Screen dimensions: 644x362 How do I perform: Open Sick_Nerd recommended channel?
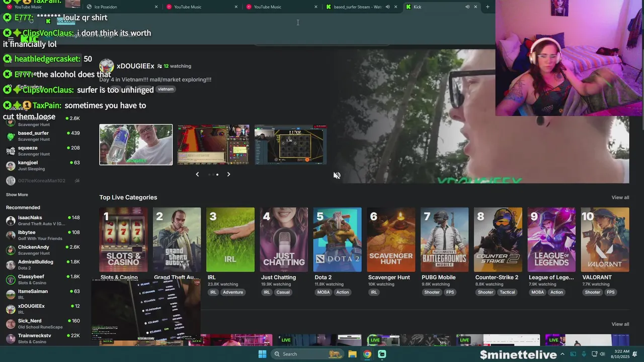43,324
